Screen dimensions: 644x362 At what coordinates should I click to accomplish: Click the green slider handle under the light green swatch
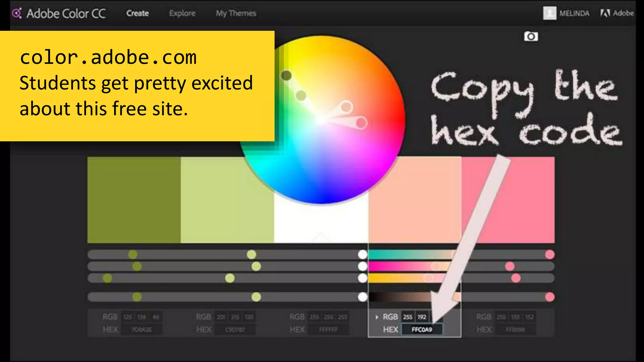point(256,266)
